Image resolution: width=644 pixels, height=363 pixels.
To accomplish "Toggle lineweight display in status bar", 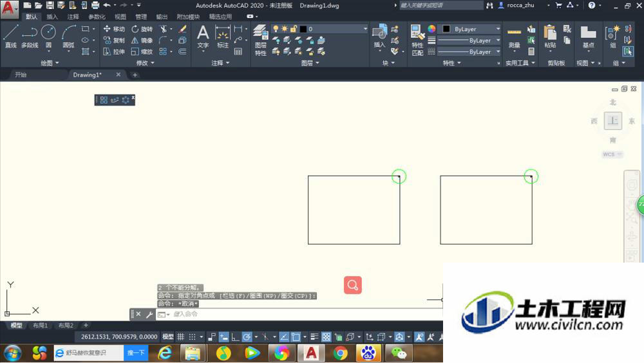I will (314, 337).
